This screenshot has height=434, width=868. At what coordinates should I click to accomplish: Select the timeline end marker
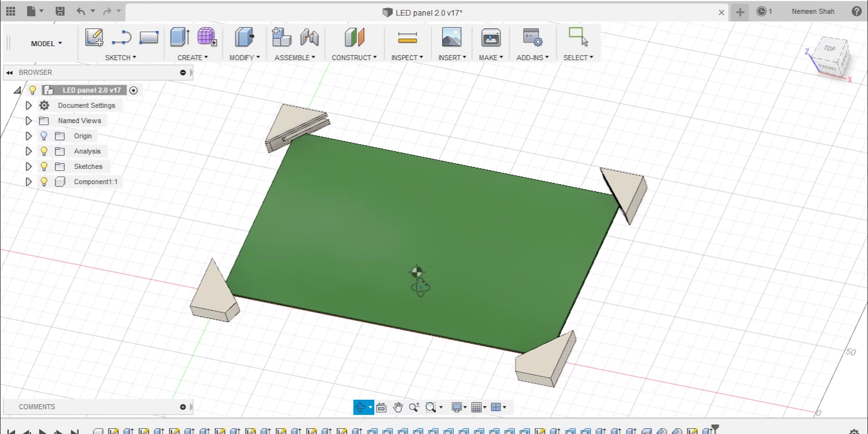[x=715, y=428]
